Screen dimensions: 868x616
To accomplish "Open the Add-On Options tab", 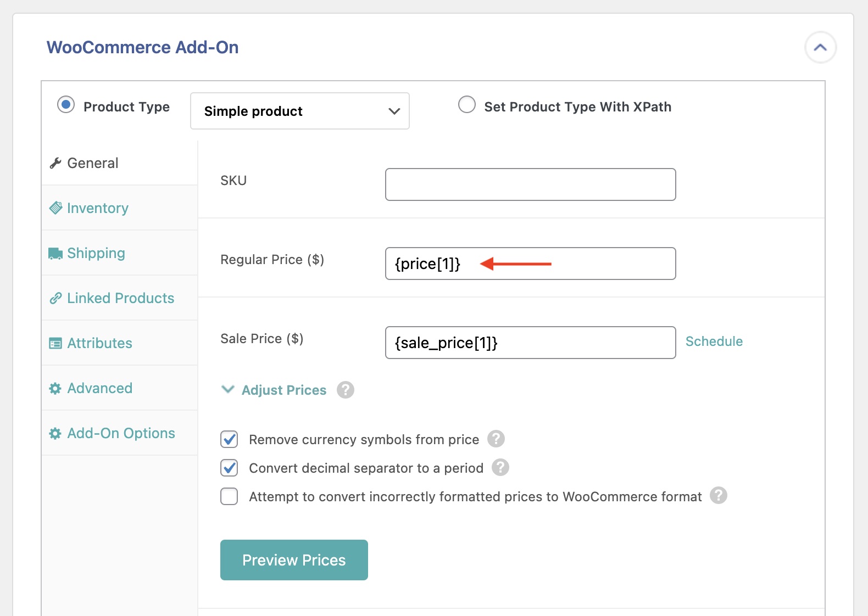I will (x=119, y=433).
